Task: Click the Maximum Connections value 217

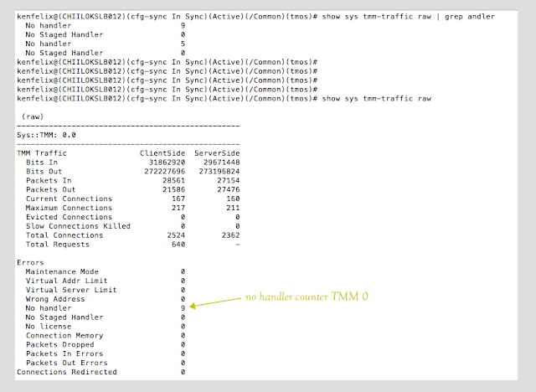Action: click(178, 208)
